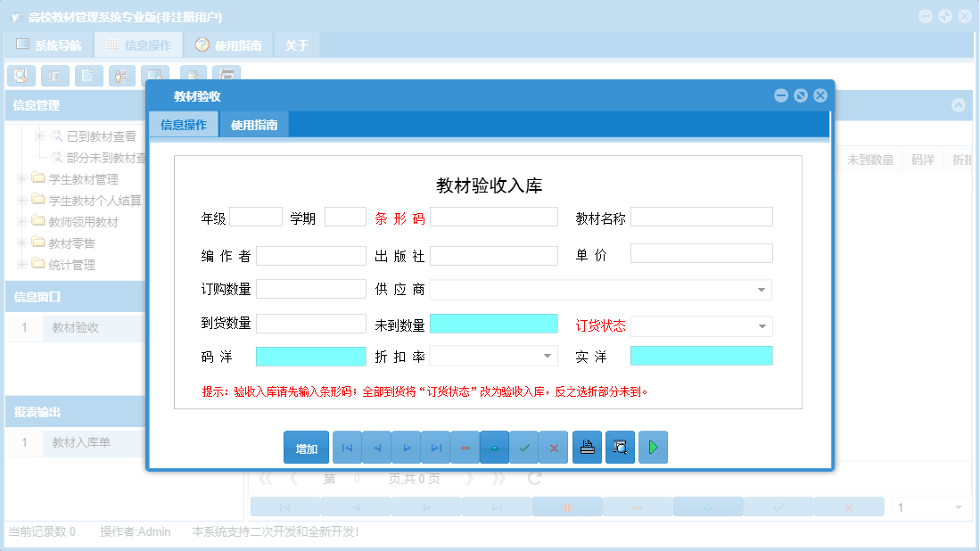Click the edit triangle icon

tap(494, 447)
